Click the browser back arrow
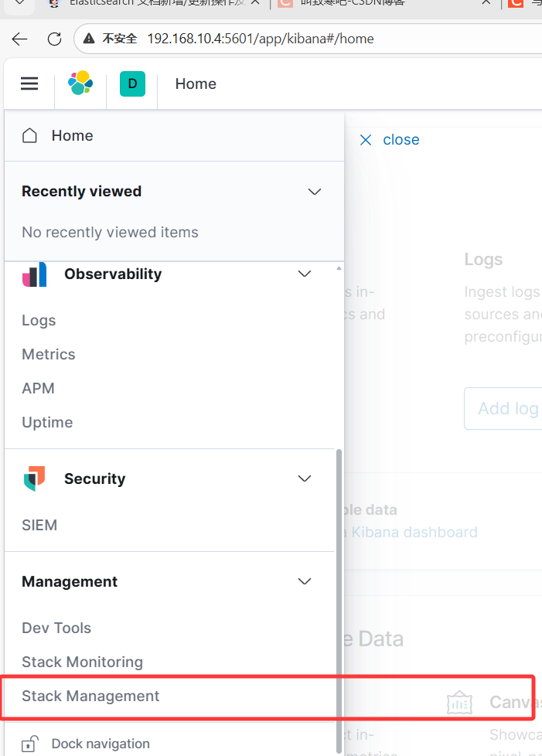Screen dimensions: 542x756 20,39
